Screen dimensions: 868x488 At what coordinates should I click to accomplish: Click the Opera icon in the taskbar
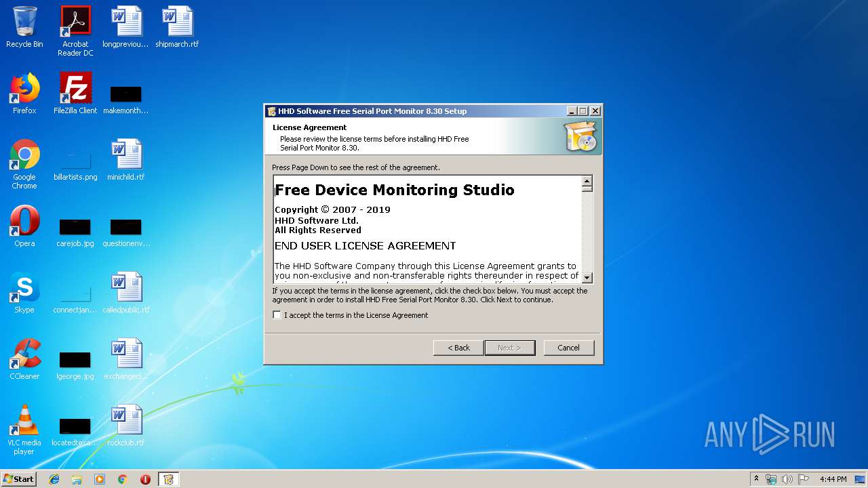point(145,479)
